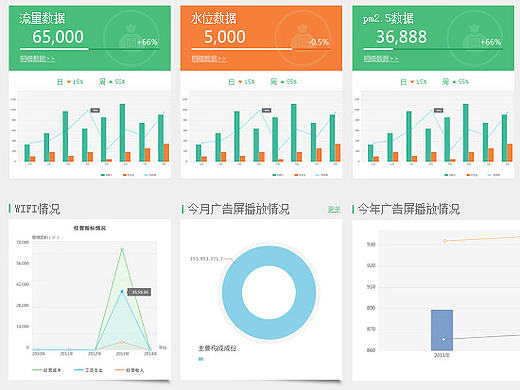Image resolution: width=520 pixels, height=390 pixels.
Task: Click small blue legend swatch below donut
Action: [201, 359]
